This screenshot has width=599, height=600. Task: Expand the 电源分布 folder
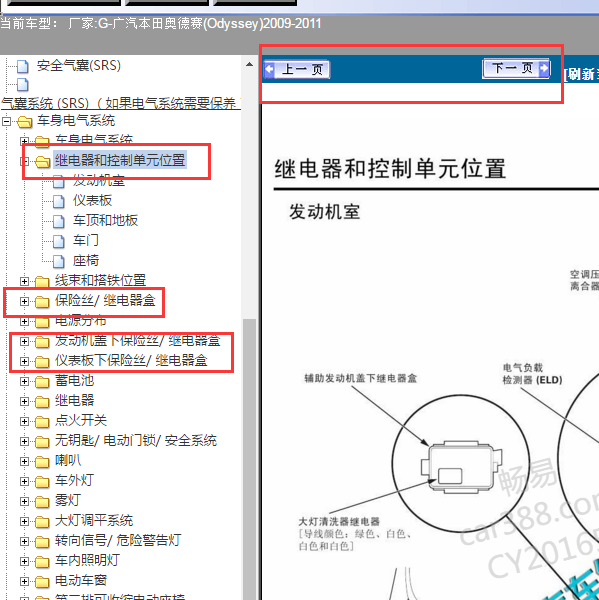click(x=24, y=321)
